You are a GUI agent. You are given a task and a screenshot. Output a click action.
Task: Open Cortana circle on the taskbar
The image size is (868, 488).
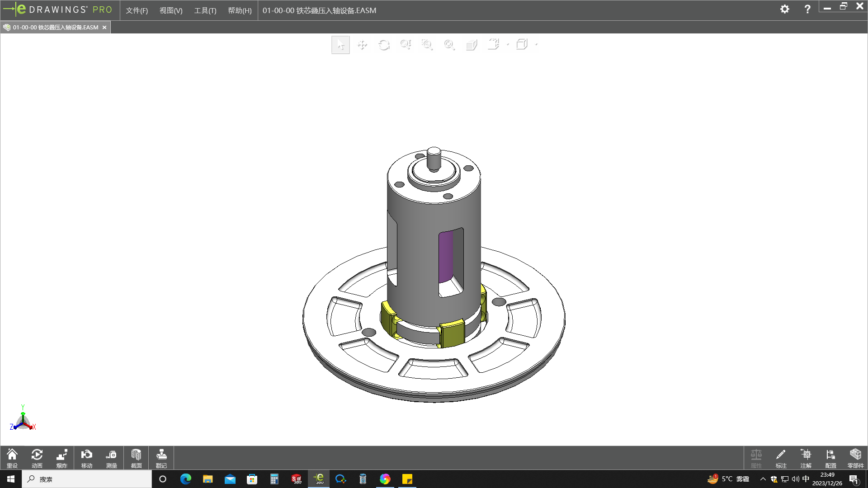tap(163, 479)
